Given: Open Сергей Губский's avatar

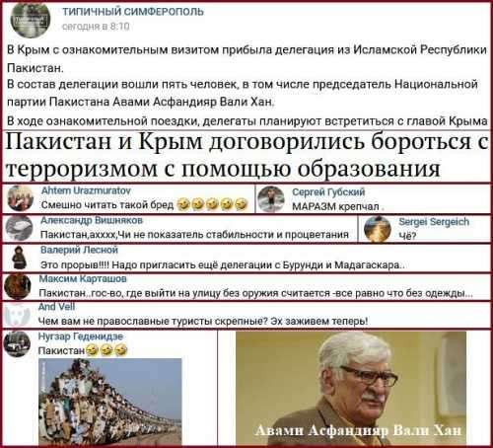Looking at the screenshot, I should (271, 199).
